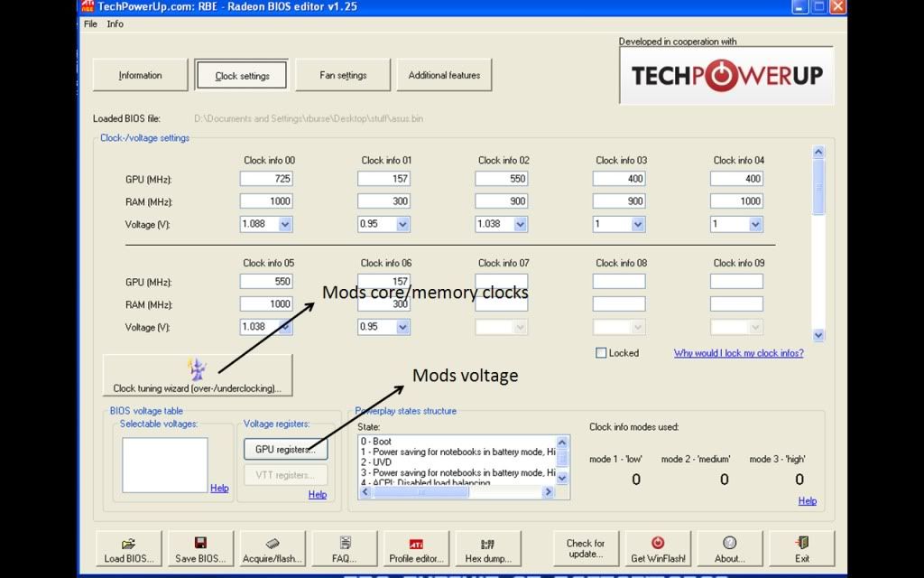
Task: Click empty Clock info 09 RAM field
Action: [736, 303]
